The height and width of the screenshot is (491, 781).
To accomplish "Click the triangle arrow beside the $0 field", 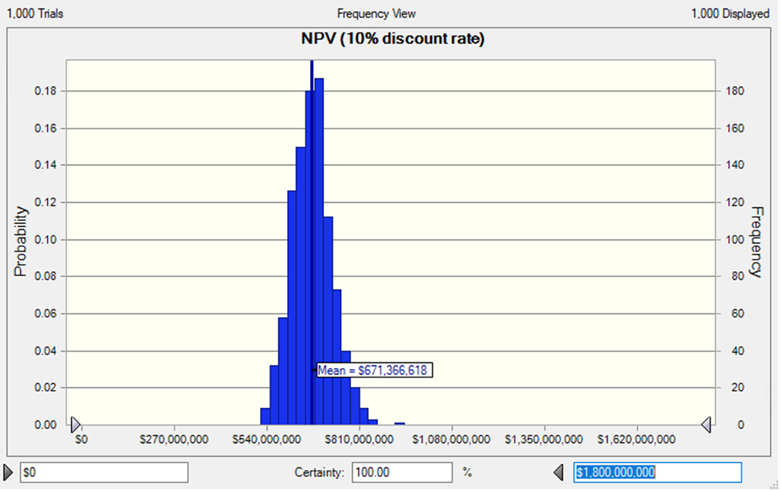I will pyautogui.click(x=10, y=471).
